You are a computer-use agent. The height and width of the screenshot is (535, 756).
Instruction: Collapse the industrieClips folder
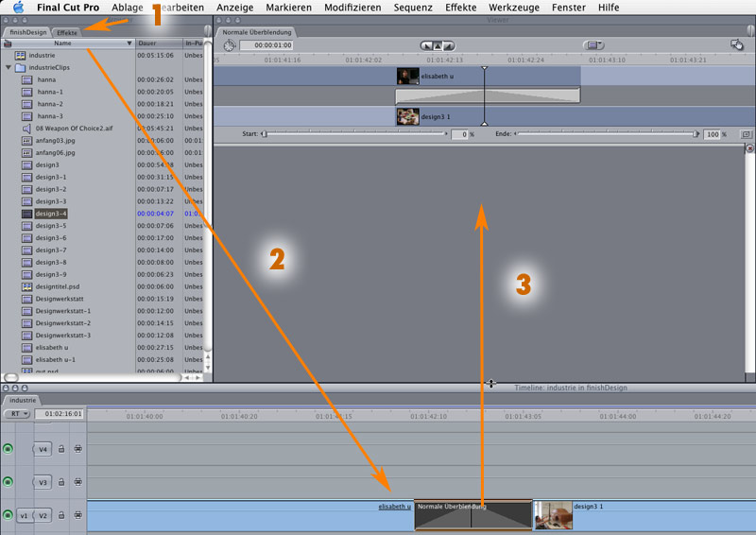9,68
